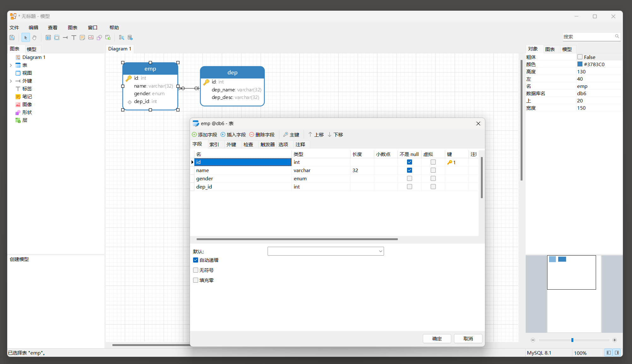
Task: Pick the foreign key relation tool
Action: (x=65, y=38)
